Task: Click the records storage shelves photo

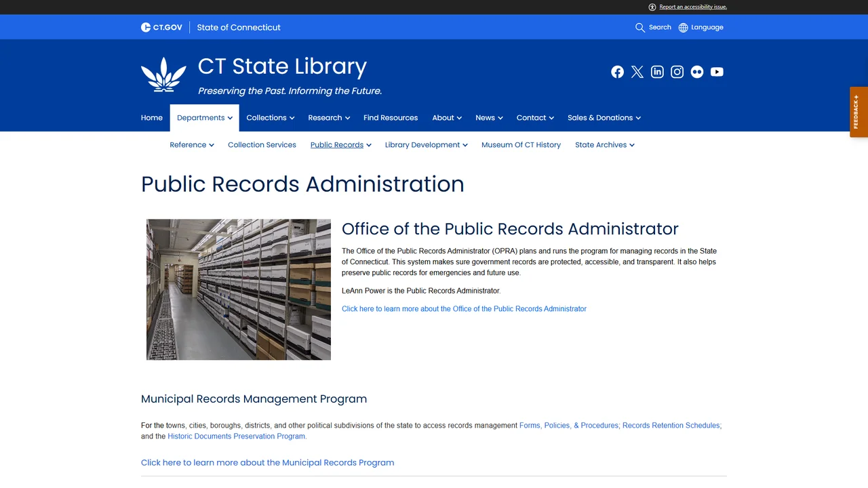Action: (239, 289)
